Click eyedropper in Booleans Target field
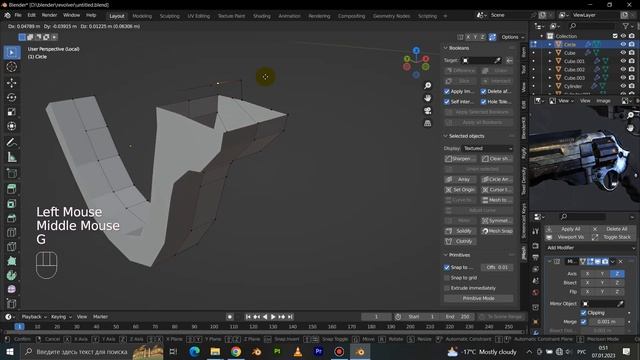This screenshot has width=640, height=360. click(497, 60)
